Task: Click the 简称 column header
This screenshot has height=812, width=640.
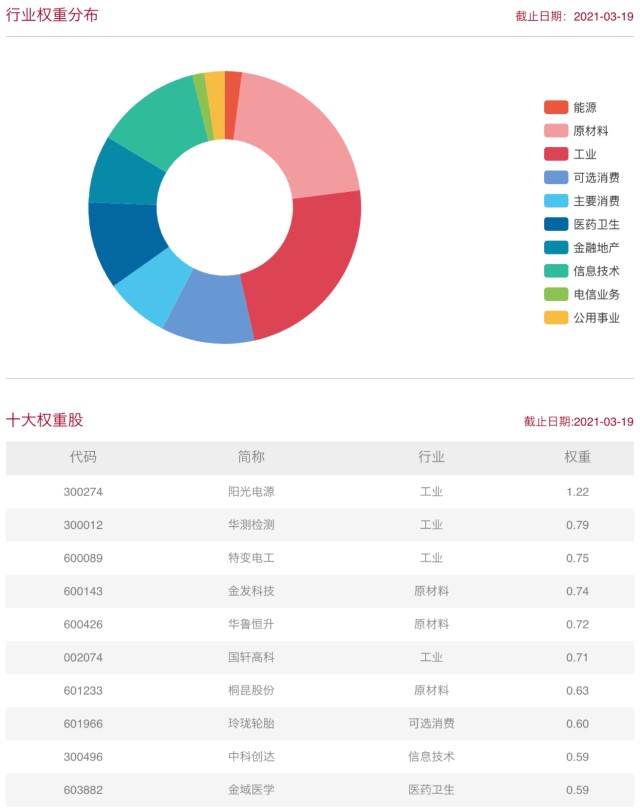Action: click(x=251, y=457)
